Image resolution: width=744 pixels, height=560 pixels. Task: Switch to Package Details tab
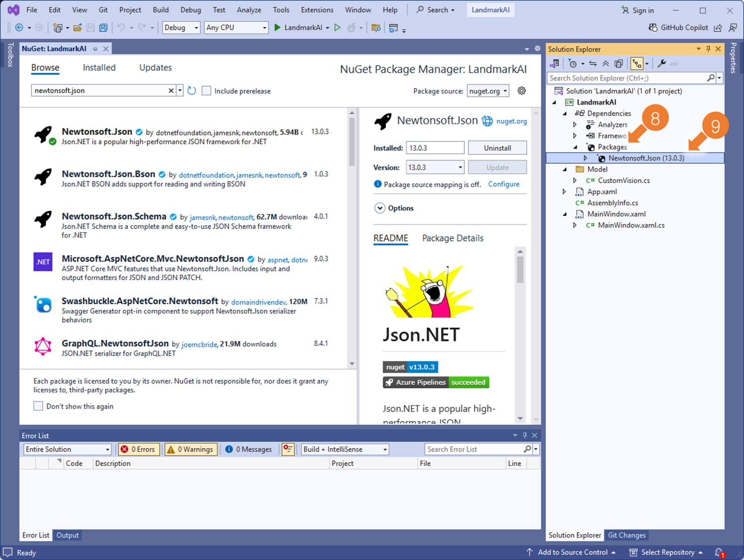click(452, 238)
